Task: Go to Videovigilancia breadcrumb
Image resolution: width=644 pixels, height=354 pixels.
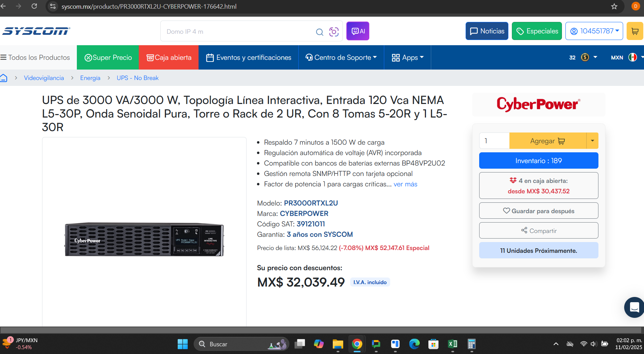Action: click(44, 78)
